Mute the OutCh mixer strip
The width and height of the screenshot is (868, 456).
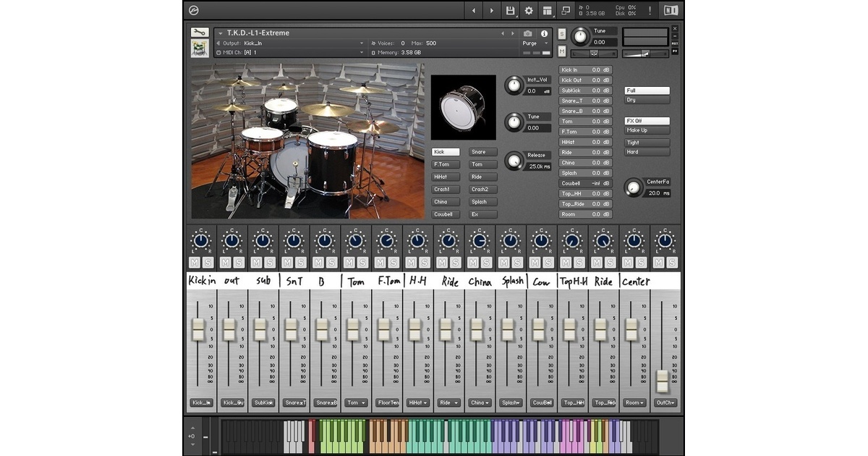658,262
